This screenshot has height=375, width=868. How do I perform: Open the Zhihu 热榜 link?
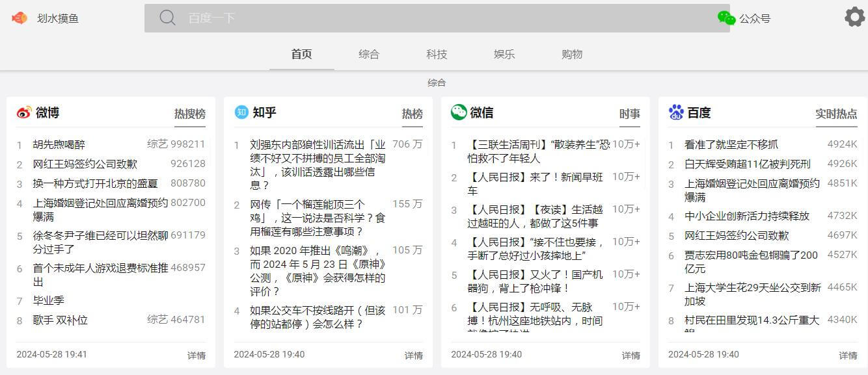point(413,113)
